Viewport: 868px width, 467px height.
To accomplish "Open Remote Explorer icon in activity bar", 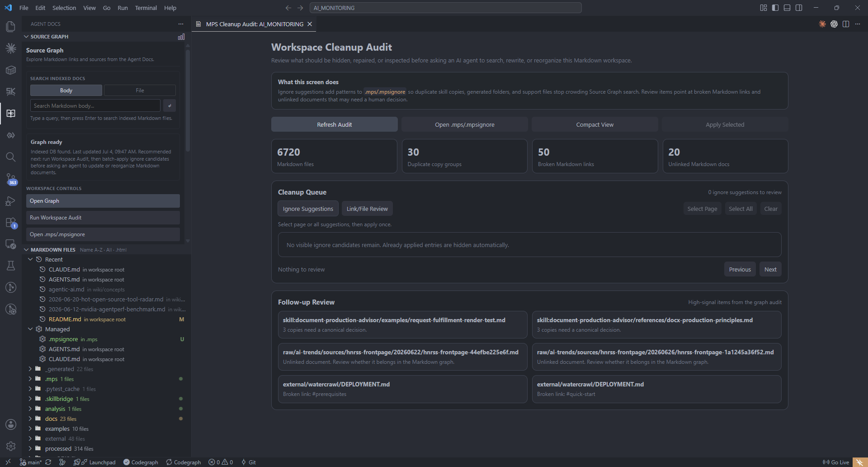I will 11,244.
